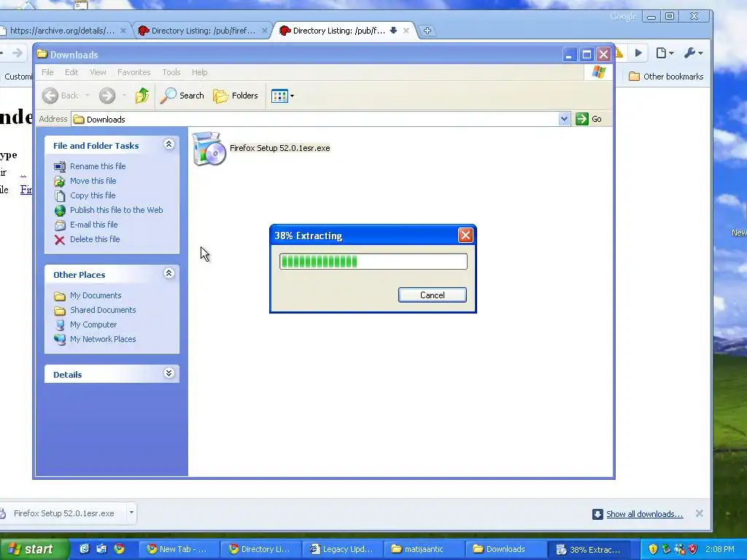Open My Documents from Other Places
Viewport: 747px width, 560px height.
tap(96, 296)
